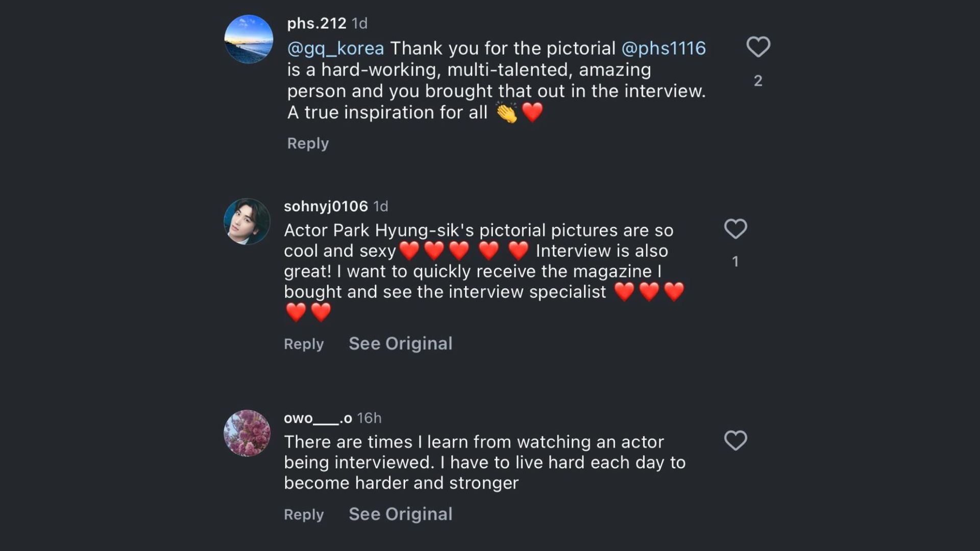Click the 16h timestamp on owo___.o's comment
The width and height of the screenshot is (980, 551).
point(369,418)
